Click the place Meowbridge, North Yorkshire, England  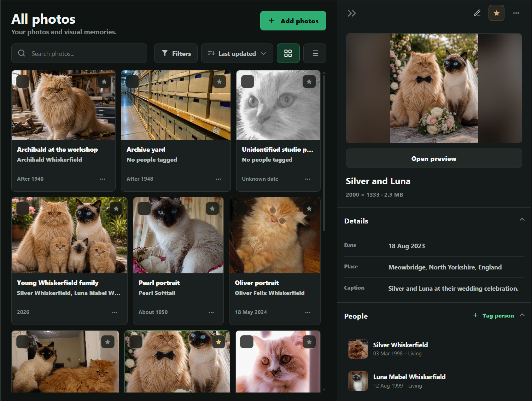tap(445, 267)
